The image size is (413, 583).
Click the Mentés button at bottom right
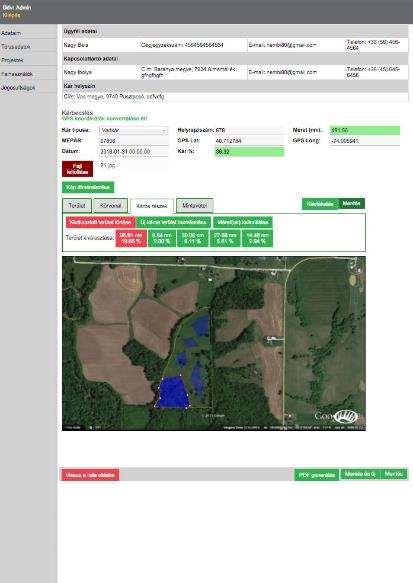click(394, 474)
